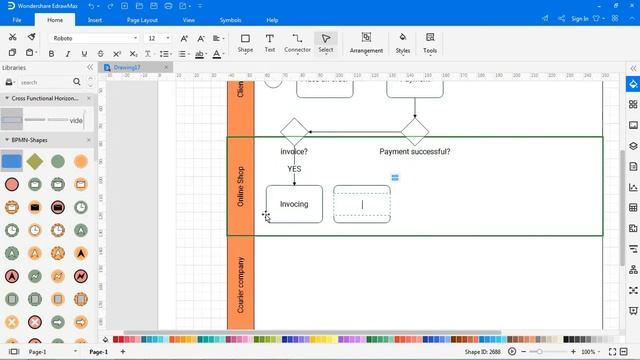Viewport: 640px width, 360px height.
Task: Select the Shape tool
Action: pos(245,43)
